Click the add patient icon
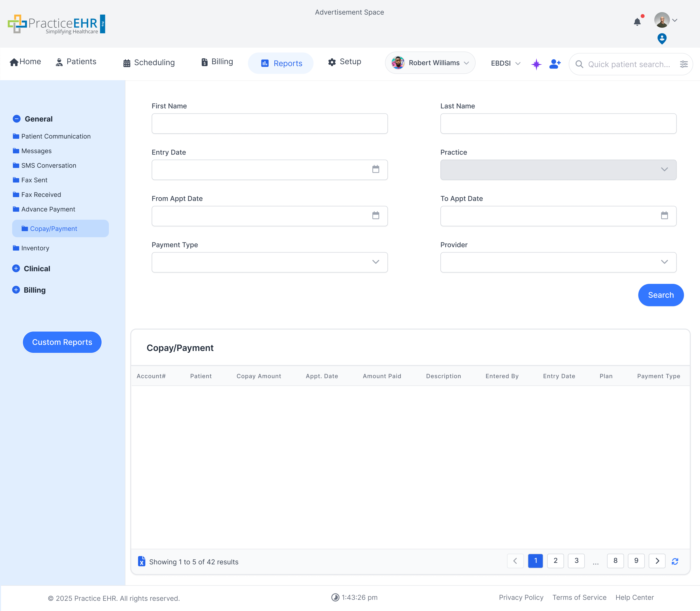This screenshot has width=700, height=611. pos(555,64)
